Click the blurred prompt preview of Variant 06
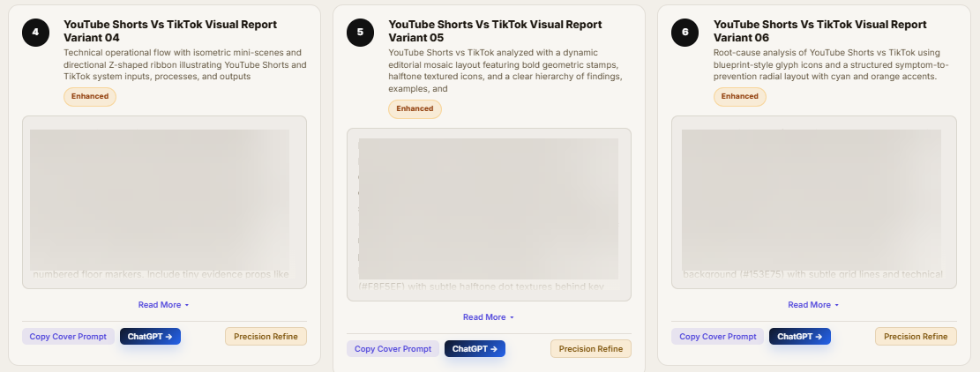 click(x=814, y=202)
